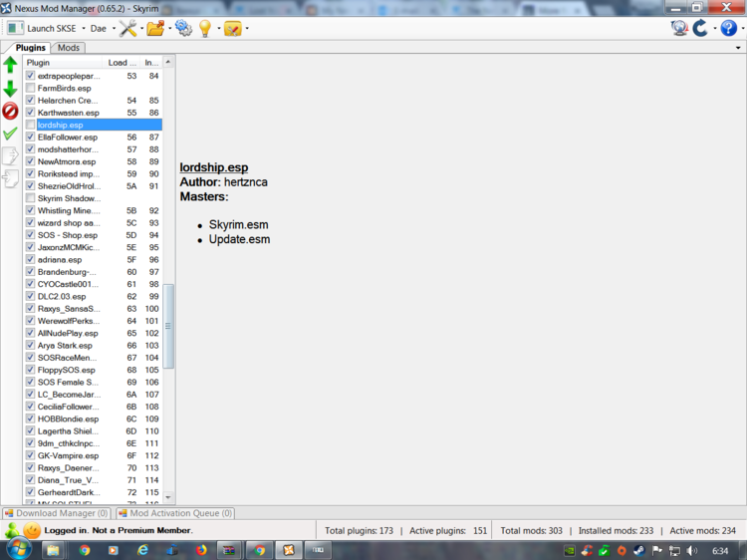Click the plugin list scroll up arrow

pos(168,62)
